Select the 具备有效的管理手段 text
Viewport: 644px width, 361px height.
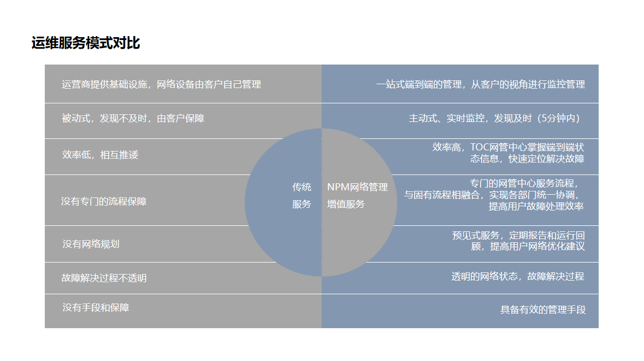(543, 310)
